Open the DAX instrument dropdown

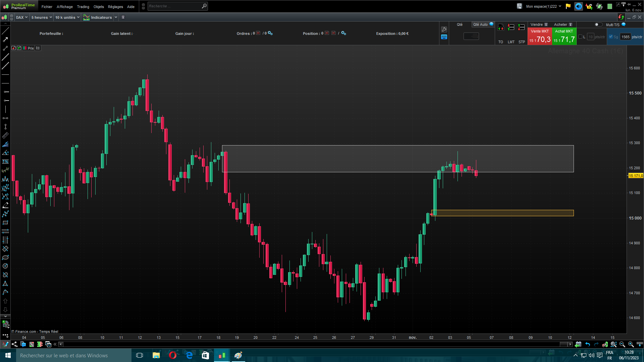[x=22, y=17]
